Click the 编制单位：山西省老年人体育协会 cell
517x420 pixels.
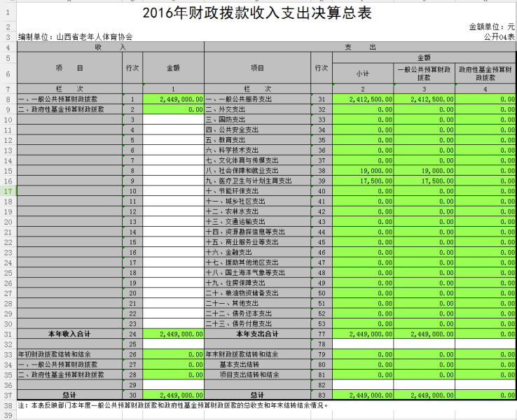tap(75, 36)
